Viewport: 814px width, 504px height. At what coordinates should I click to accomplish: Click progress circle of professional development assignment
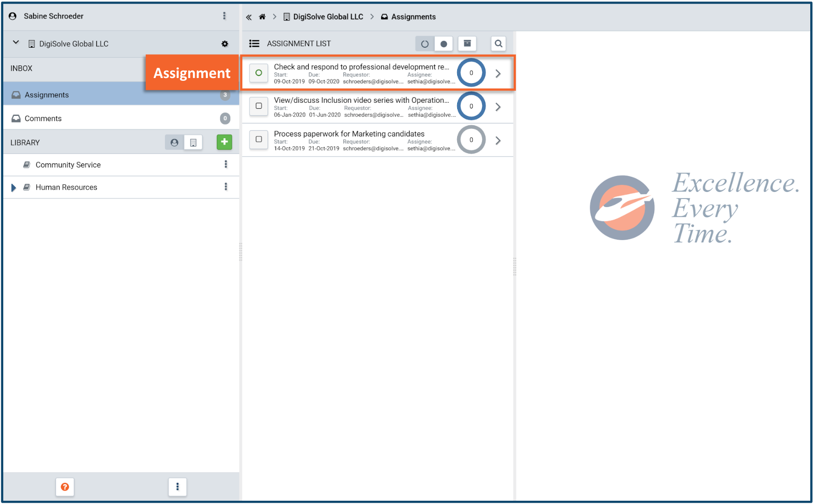coord(471,73)
